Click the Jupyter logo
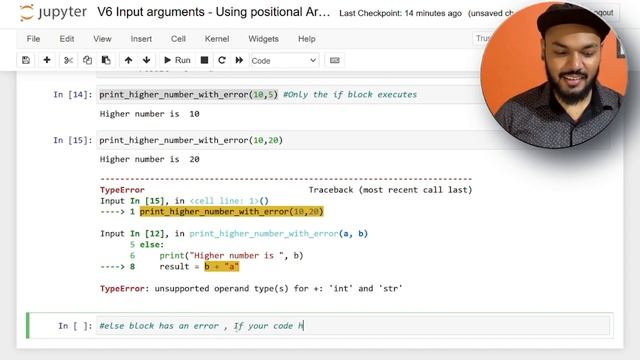The height and width of the screenshot is (360, 640). [x=53, y=12]
